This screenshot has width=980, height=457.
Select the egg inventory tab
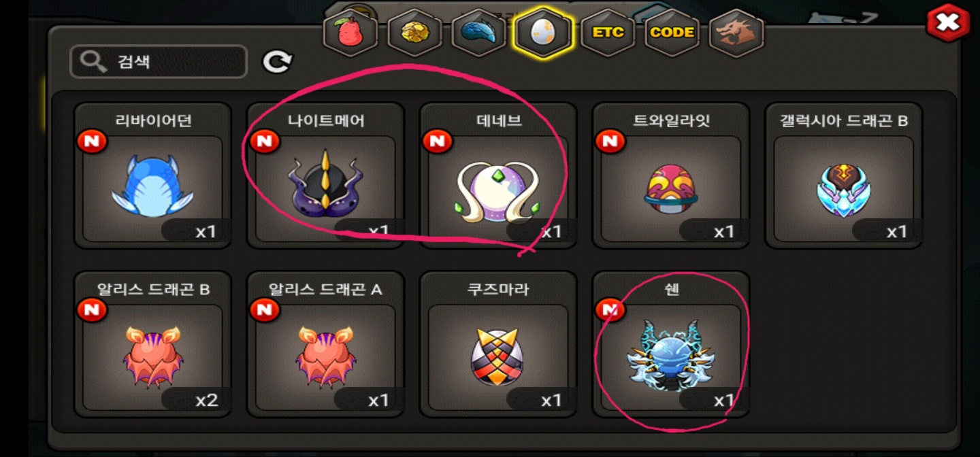543,33
